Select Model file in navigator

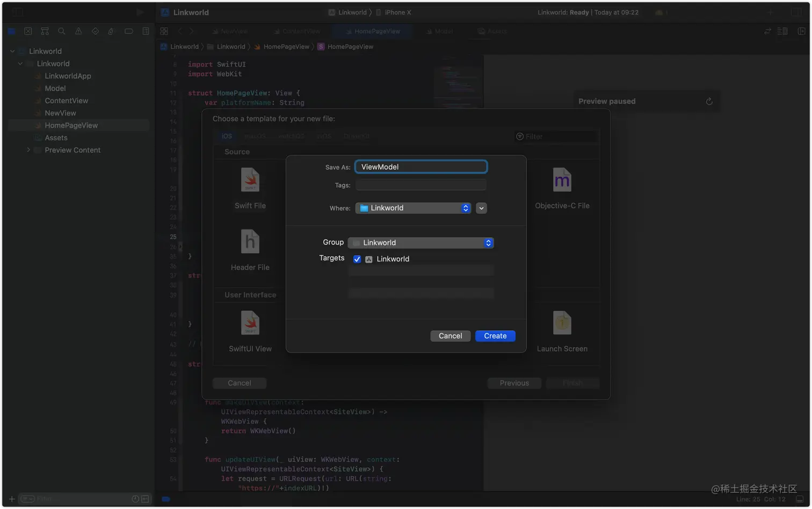tap(55, 89)
